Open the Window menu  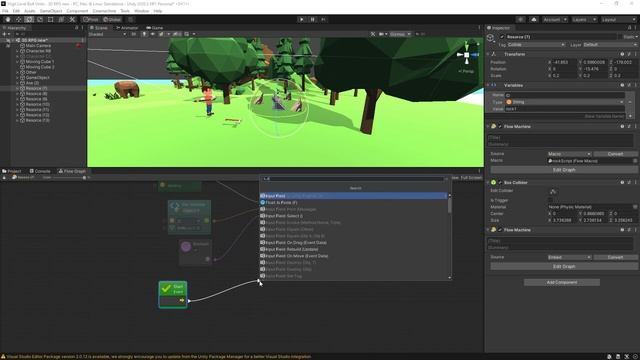(142, 11)
